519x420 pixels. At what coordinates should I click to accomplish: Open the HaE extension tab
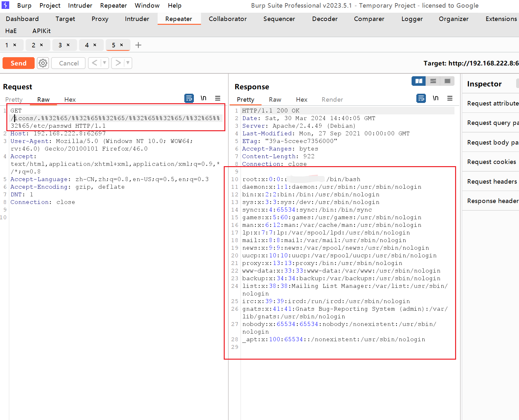click(11, 31)
